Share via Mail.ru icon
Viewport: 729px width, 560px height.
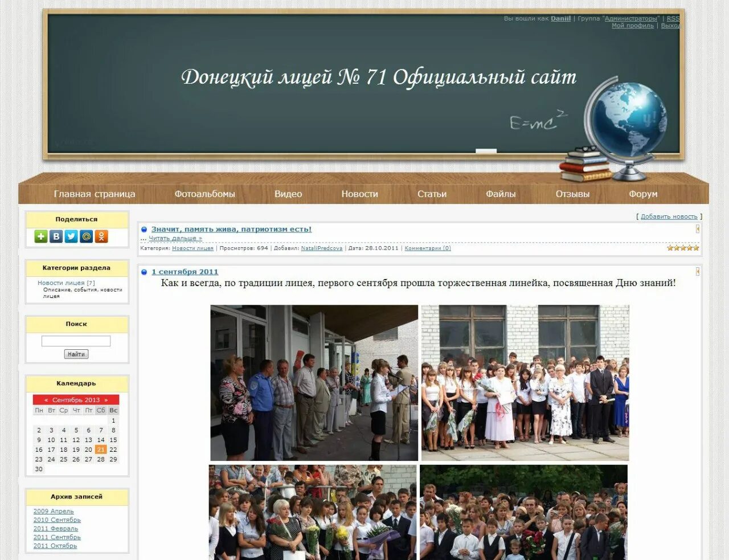[x=86, y=236]
